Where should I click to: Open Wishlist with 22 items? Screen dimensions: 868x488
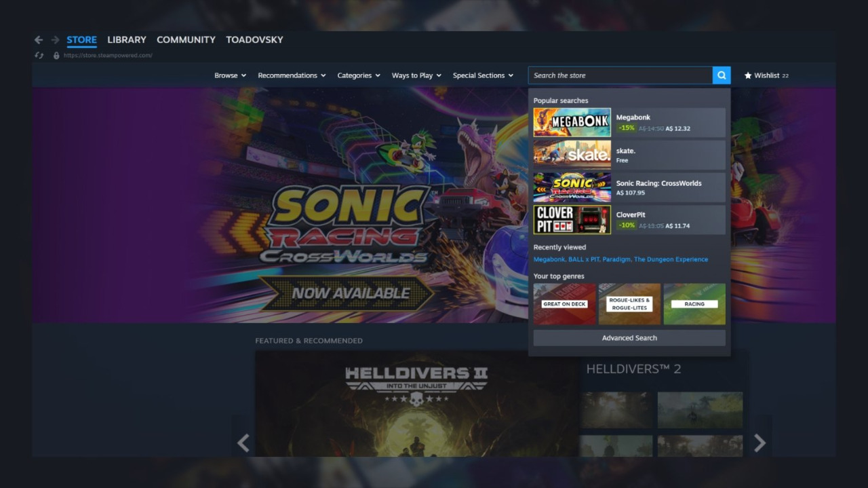coord(766,75)
